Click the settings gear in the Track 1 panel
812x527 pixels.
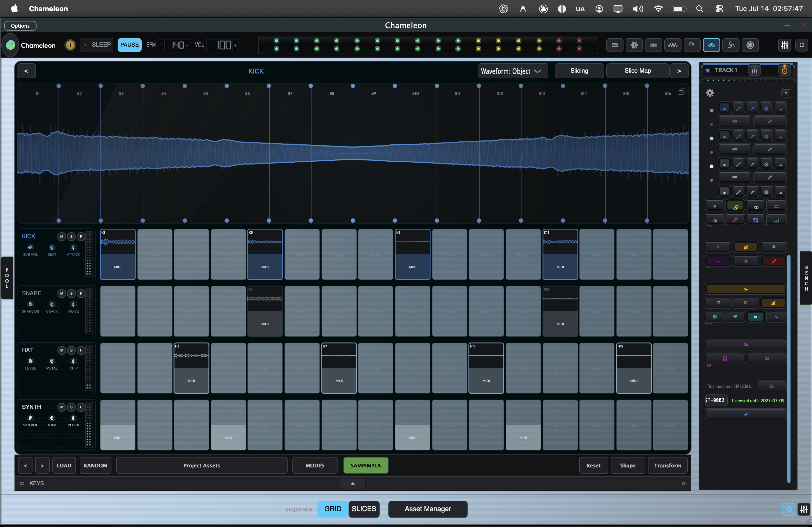pyautogui.click(x=710, y=93)
